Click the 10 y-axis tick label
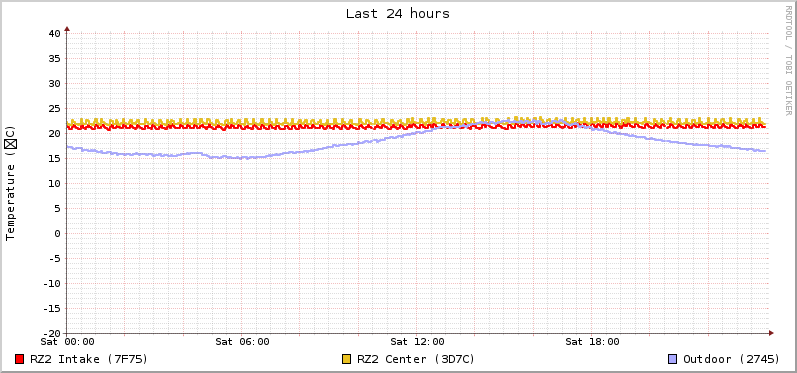797x373 pixels. tap(54, 183)
